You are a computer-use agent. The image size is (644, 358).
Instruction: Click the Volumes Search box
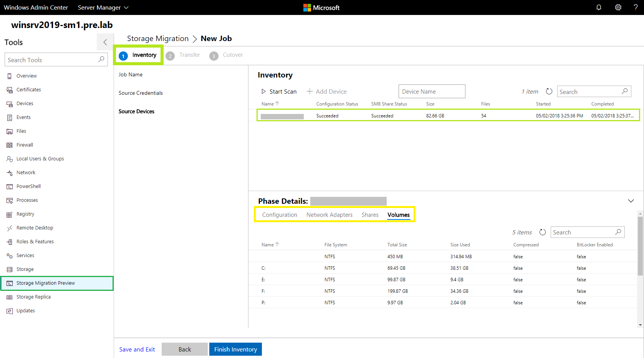(x=588, y=232)
